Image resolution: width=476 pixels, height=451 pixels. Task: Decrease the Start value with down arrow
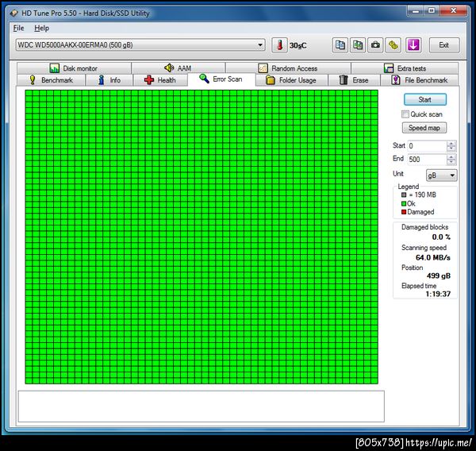pyautogui.click(x=451, y=148)
